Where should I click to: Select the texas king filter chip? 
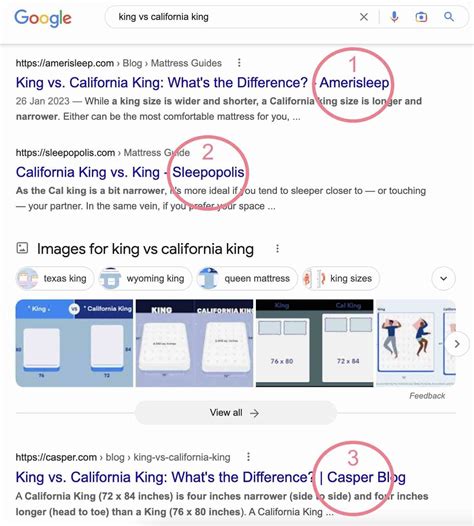(x=55, y=278)
